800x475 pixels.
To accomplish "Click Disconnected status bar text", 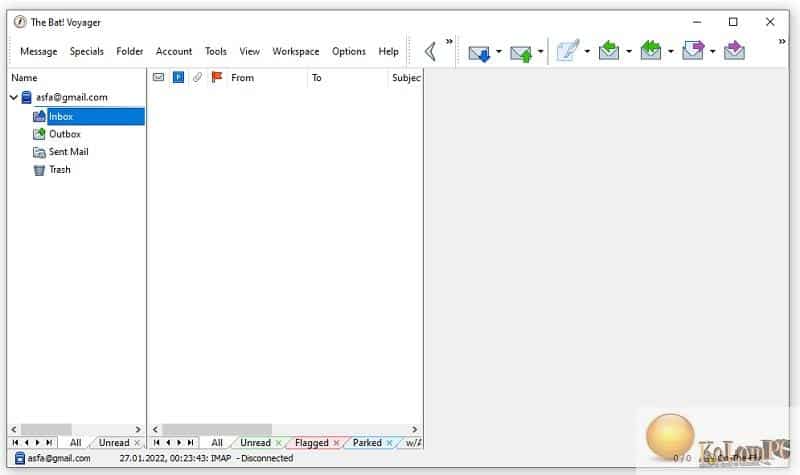I will pos(267,458).
